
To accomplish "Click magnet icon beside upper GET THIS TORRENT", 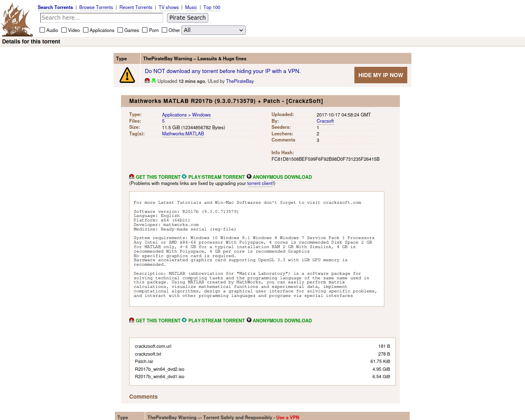I will [x=132, y=177].
